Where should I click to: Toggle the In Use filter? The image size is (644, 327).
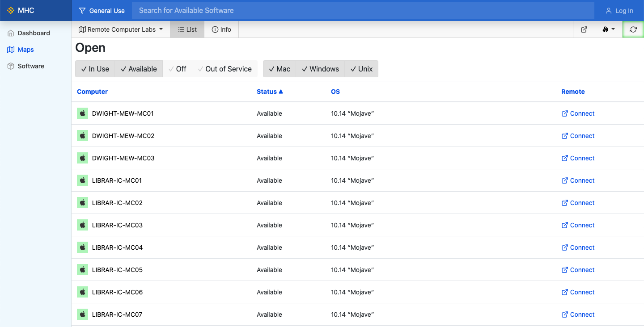tap(95, 69)
